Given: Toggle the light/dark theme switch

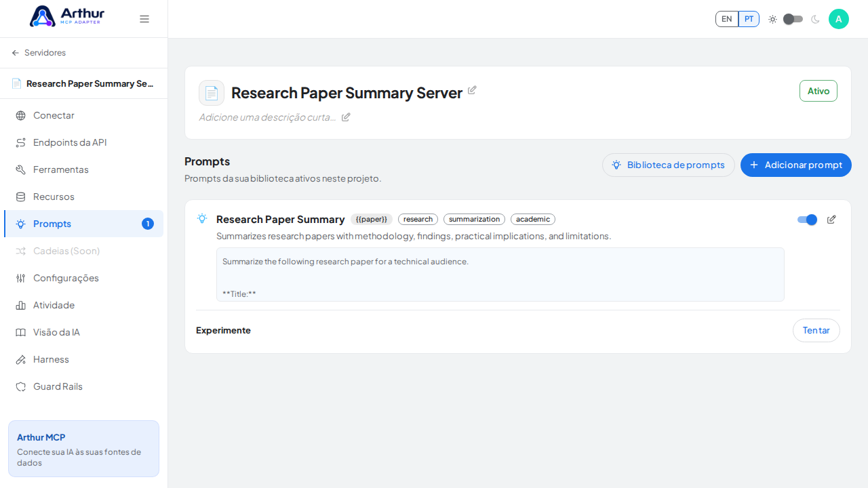Looking at the screenshot, I should pyautogui.click(x=793, y=19).
